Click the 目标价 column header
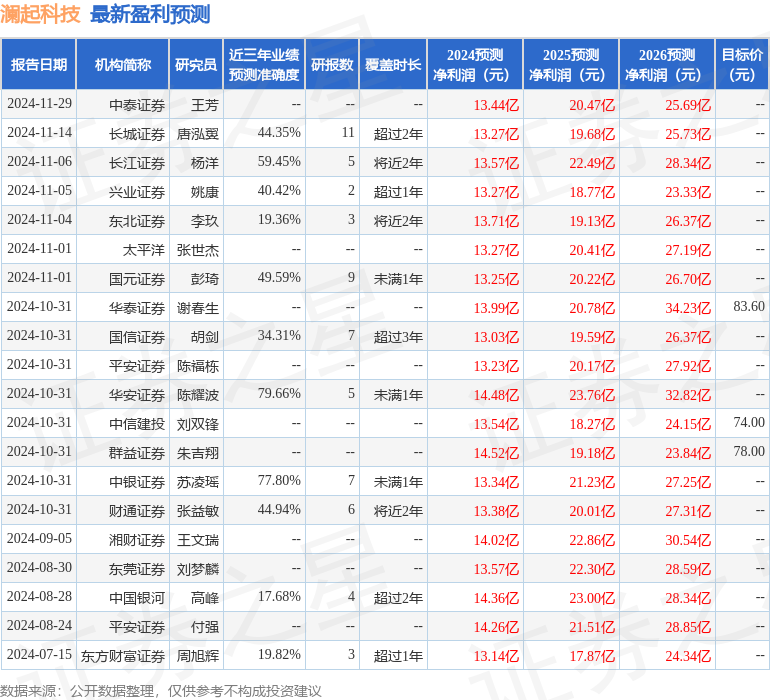 click(x=742, y=65)
